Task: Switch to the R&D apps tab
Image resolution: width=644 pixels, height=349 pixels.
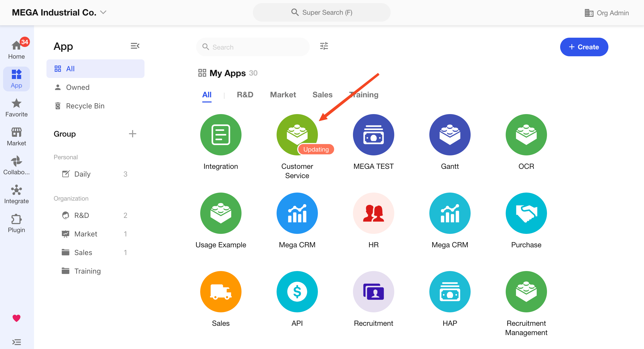Action: pyautogui.click(x=245, y=95)
